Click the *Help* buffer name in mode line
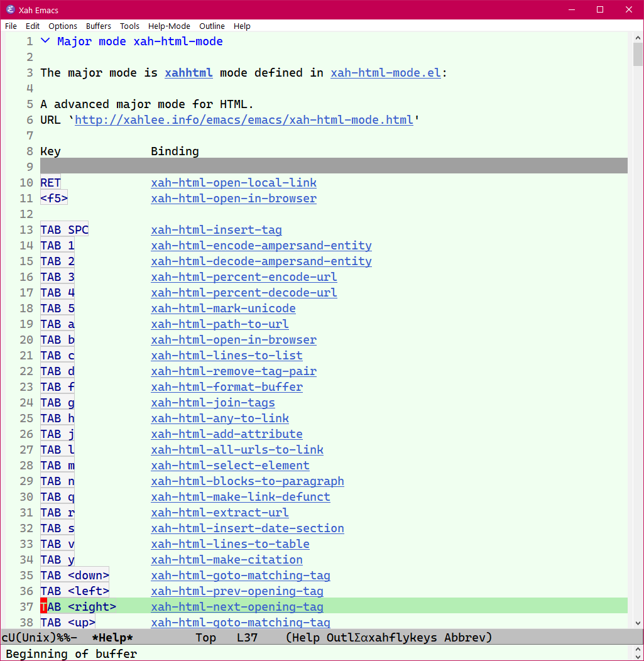The height and width of the screenshot is (661, 644). [x=112, y=638]
